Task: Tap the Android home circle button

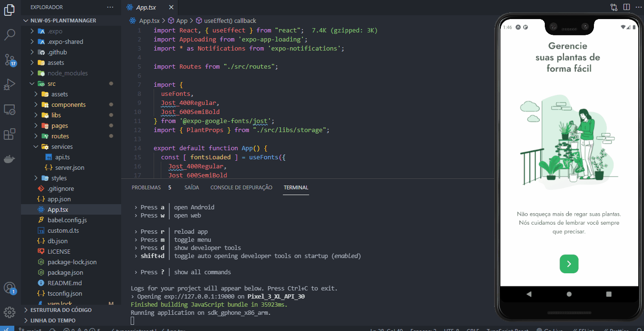Action: click(x=569, y=294)
